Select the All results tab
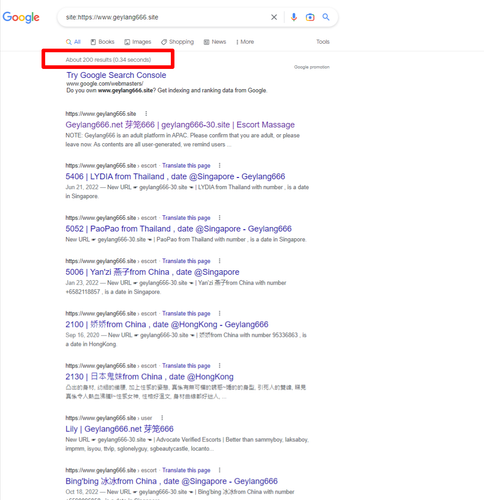 (x=73, y=42)
